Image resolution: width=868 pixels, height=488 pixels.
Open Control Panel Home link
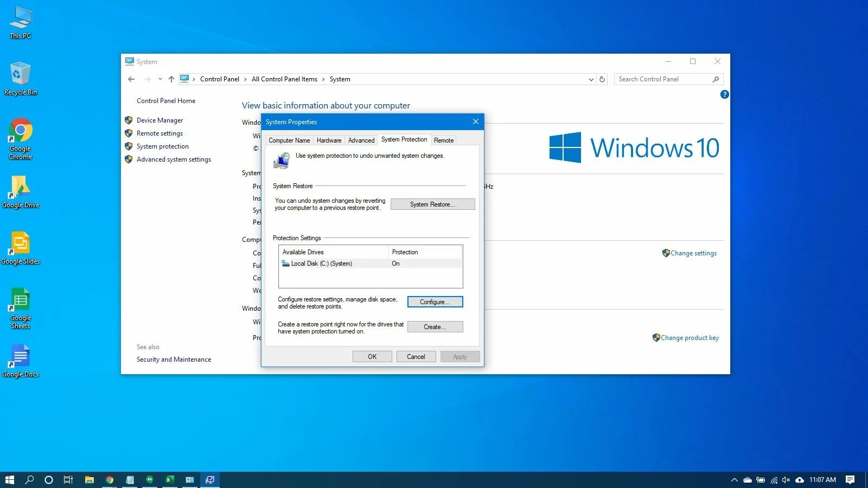tap(166, 101)
